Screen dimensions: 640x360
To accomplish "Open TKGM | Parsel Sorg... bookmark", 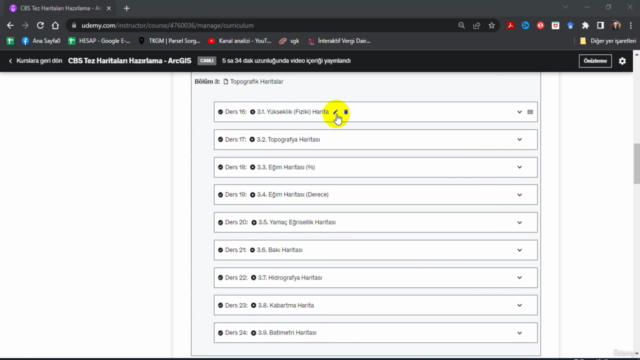I will tap(169, 41).
